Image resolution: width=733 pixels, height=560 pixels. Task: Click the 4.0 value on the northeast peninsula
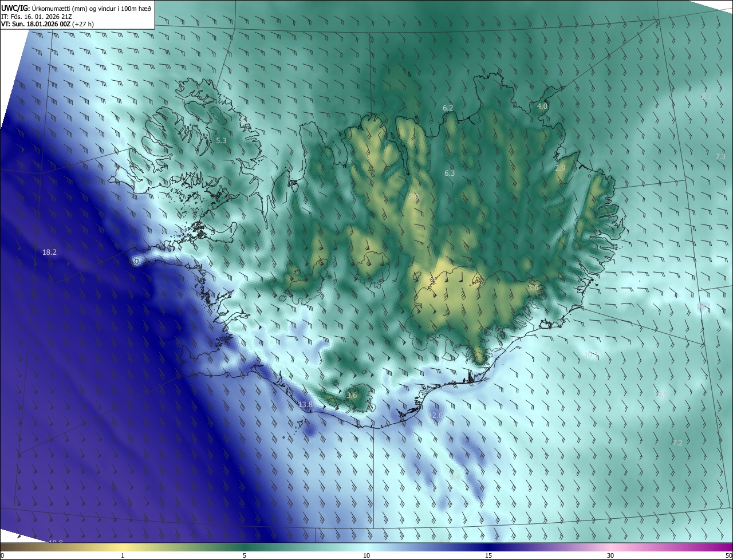[x=542, y=107]
